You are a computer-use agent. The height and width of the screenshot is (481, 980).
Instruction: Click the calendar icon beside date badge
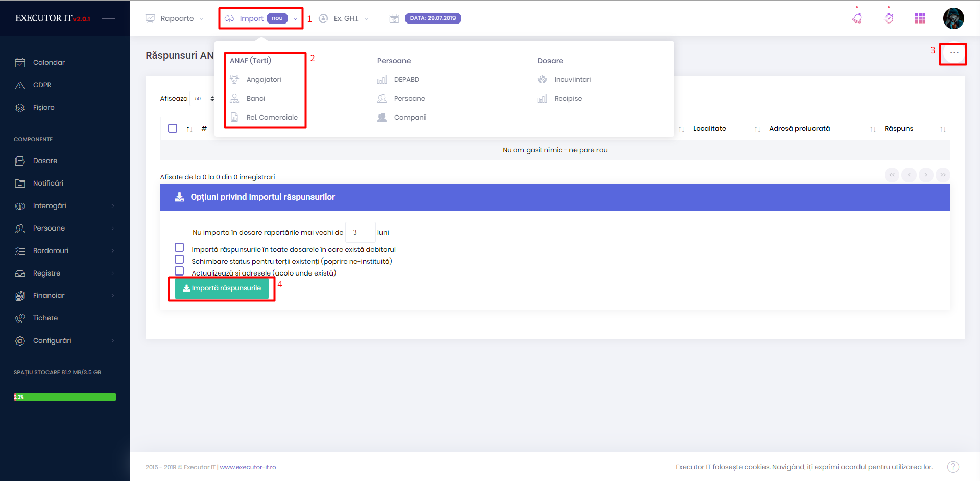pyautogui.click(x=394, y=18)
